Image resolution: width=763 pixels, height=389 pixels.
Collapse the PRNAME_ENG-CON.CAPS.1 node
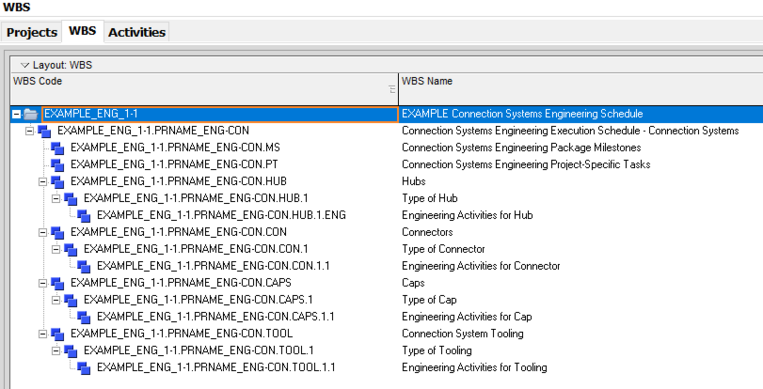pos(56,300)
